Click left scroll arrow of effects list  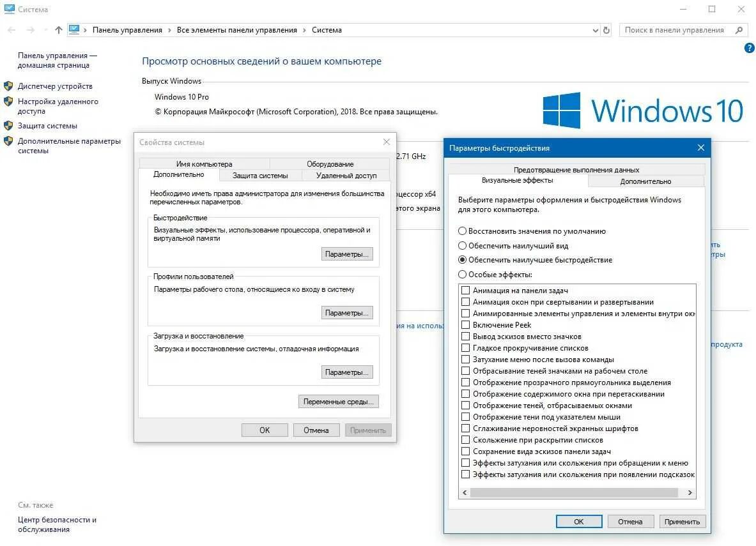465,492
